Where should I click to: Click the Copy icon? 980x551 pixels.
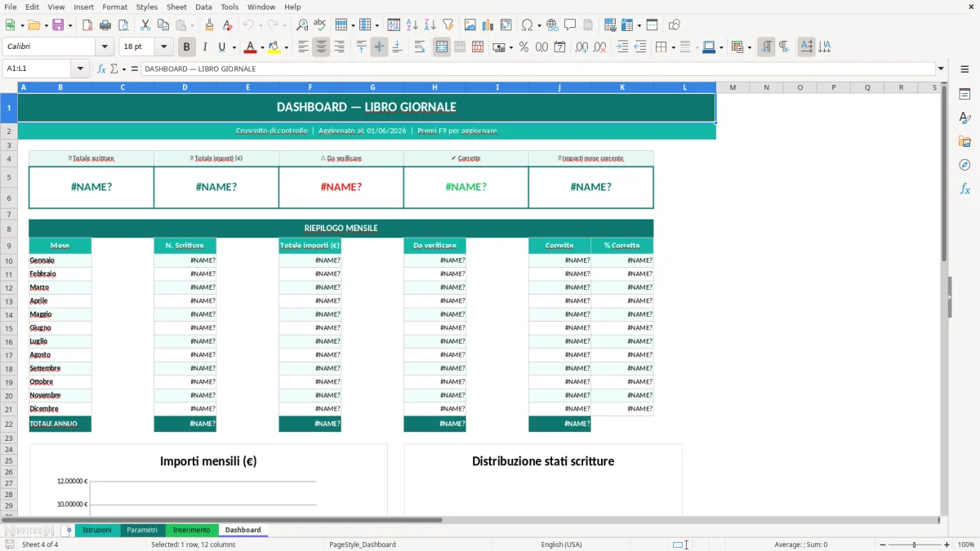pos(163,25)
